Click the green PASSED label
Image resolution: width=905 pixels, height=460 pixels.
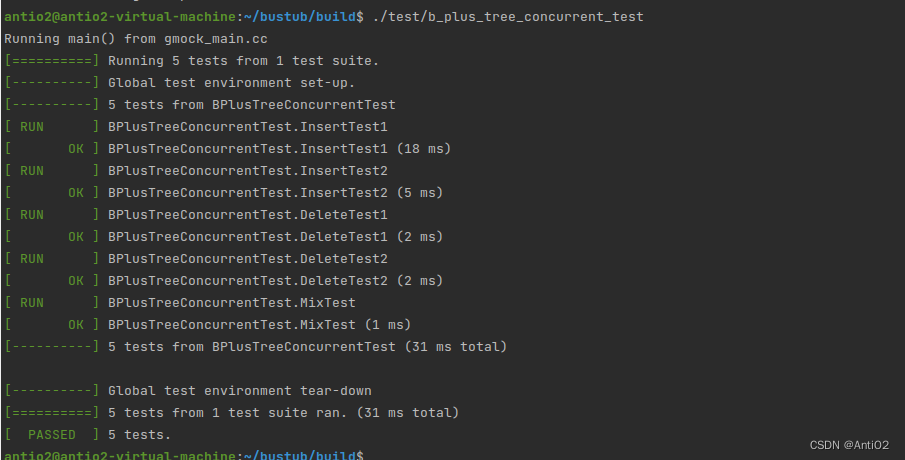[51, 435]
